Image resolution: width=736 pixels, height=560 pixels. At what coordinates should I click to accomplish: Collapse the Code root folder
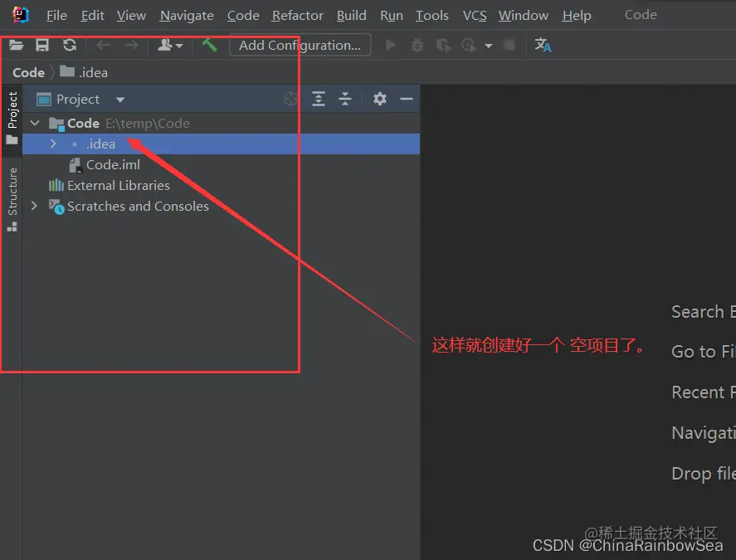tap(35, 123)
